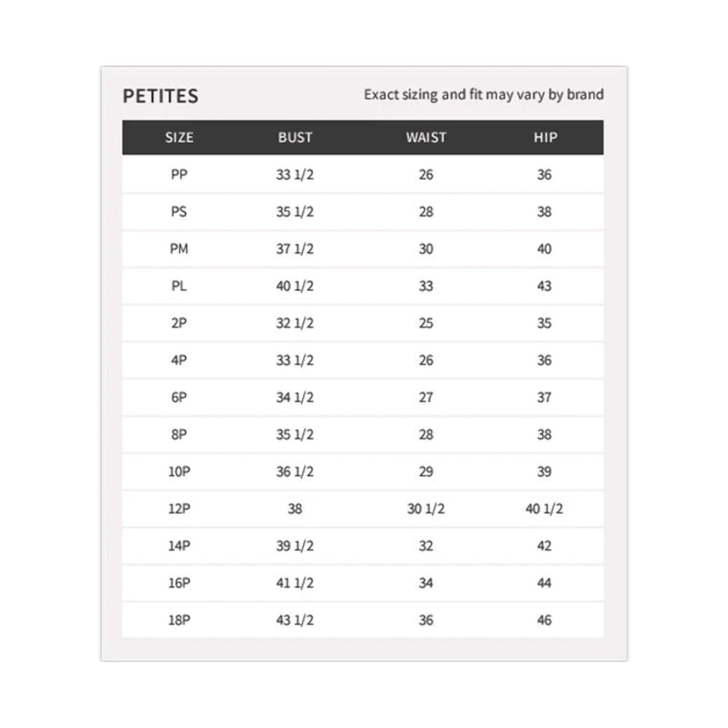Select the 10P size row label
728x728 pixels.
tap(179, 472)
